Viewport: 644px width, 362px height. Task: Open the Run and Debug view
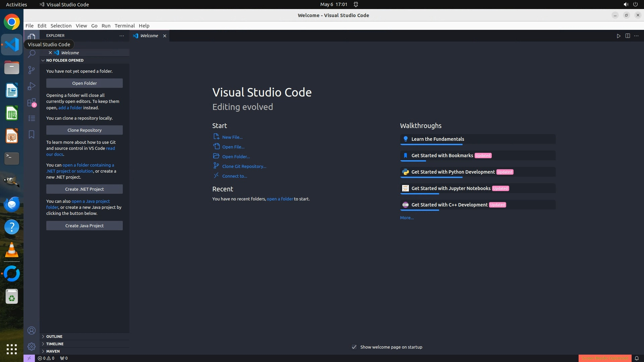(x=32, y=86)
